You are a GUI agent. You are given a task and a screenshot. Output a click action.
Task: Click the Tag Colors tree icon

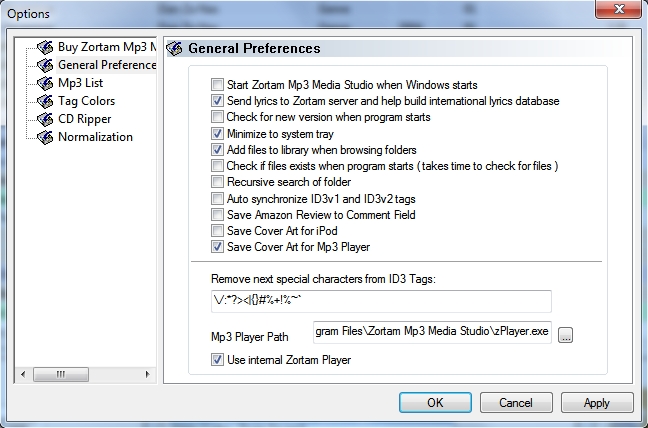pyautogui.click(x=43, y=101)
